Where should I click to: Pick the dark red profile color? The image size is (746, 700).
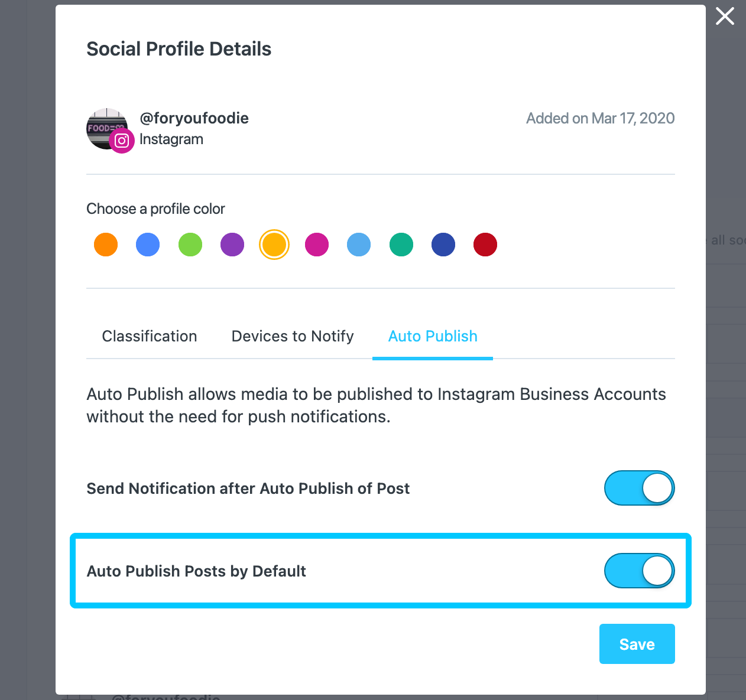[485, 245]
